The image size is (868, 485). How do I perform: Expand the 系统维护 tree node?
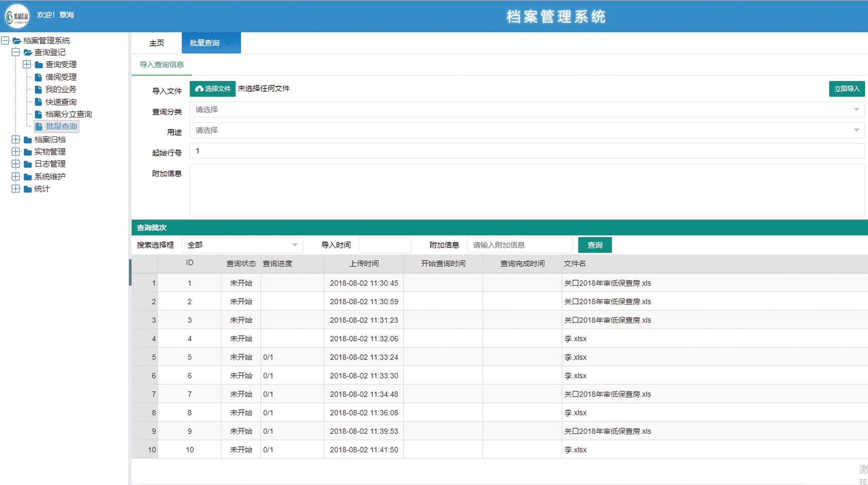16,176
